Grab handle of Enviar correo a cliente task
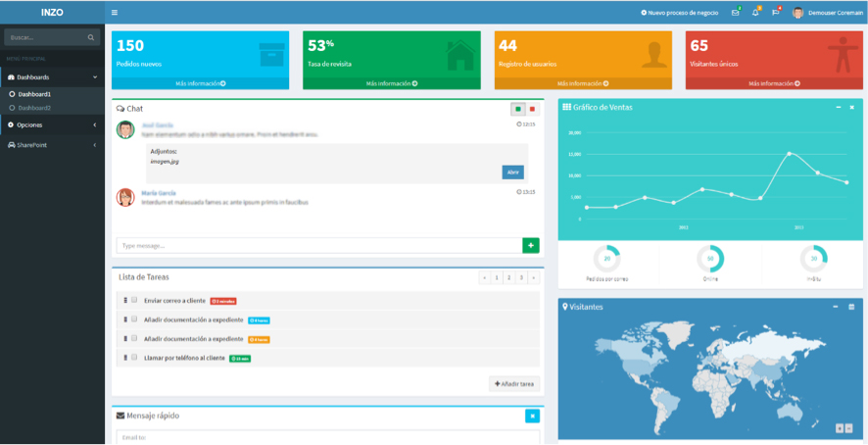The width and height of the screenshot is (868, 445). click(125, 300)
